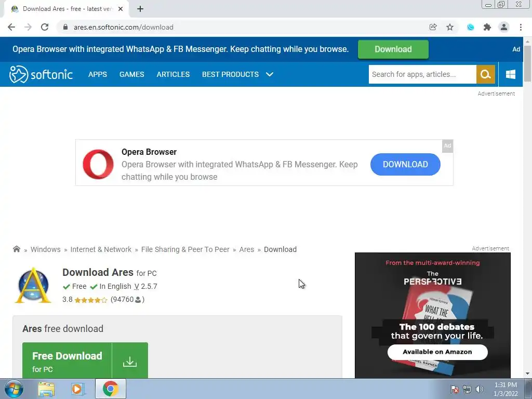
Task: Click the browser forward arrow
Action: coord(28,27)
